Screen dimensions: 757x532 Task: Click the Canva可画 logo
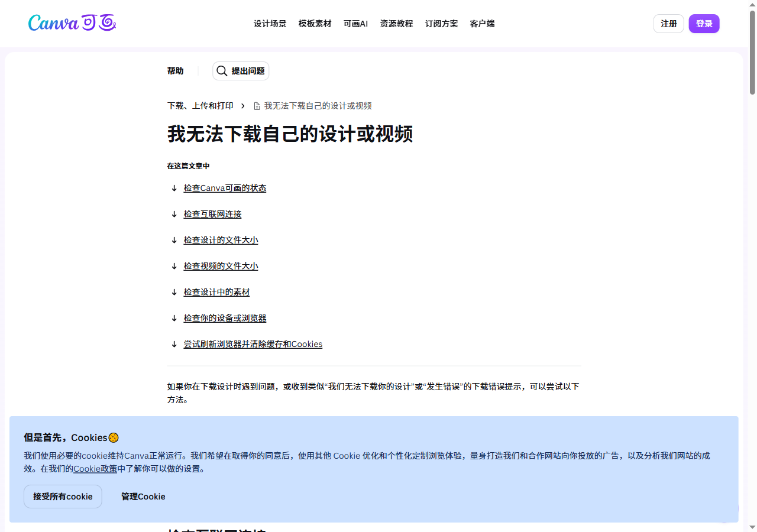click(72, 23)
